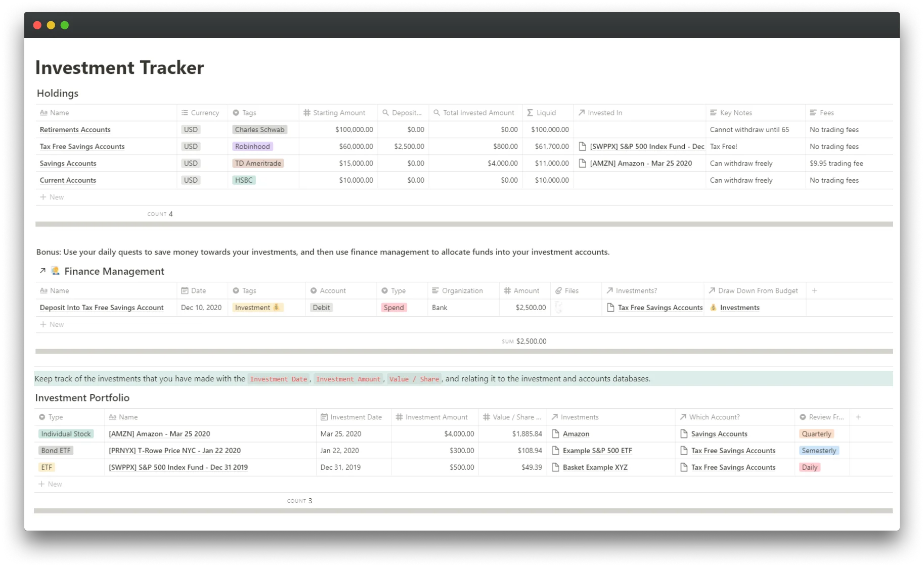
Task: Click the HSBC tag
Action: tap(244, 180)
